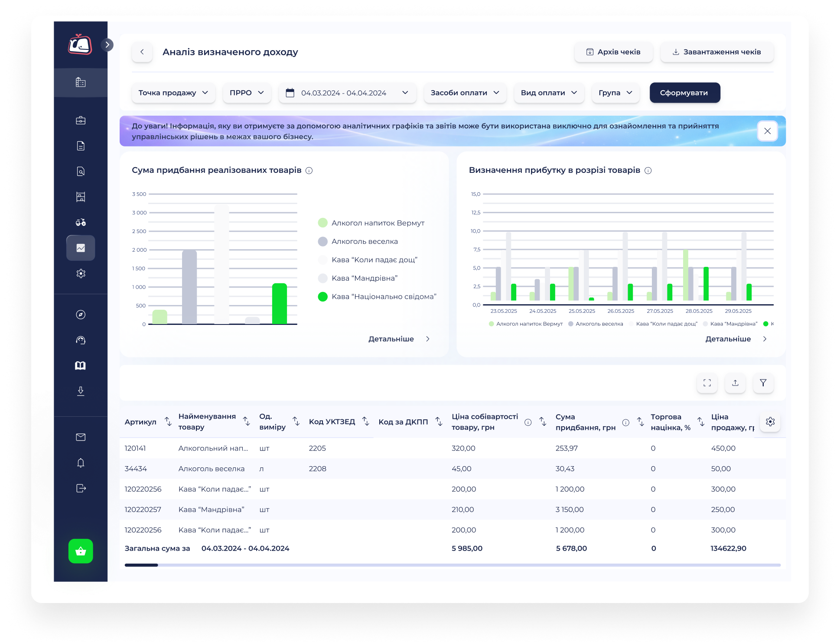Open the Засоби оплати dropdown
Screen dimensions: 840x642
point(465,93)
